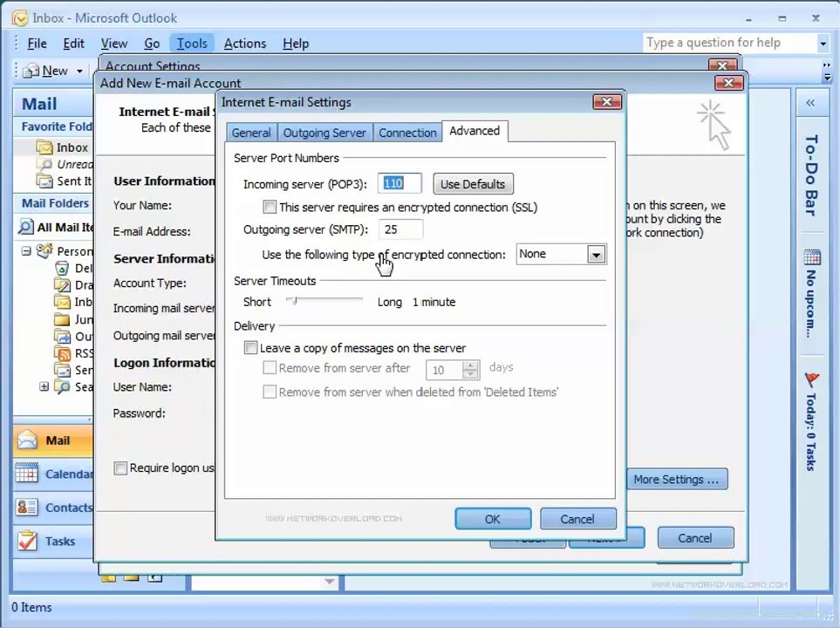Image resolution: width=840 pixels, height=628 pixels.
Task: Click the calendar icon on To-Do Bar
Action: tap(811, 257)
